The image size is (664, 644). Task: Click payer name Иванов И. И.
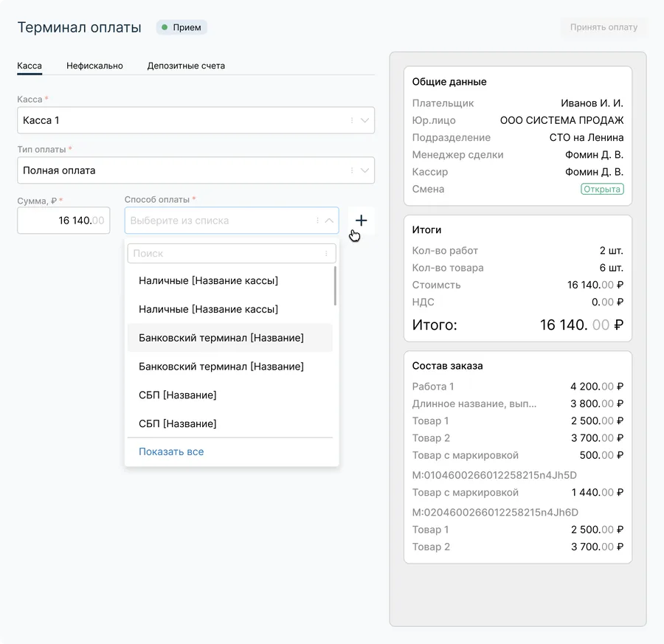pyautogui.click(x=592, y=103)
